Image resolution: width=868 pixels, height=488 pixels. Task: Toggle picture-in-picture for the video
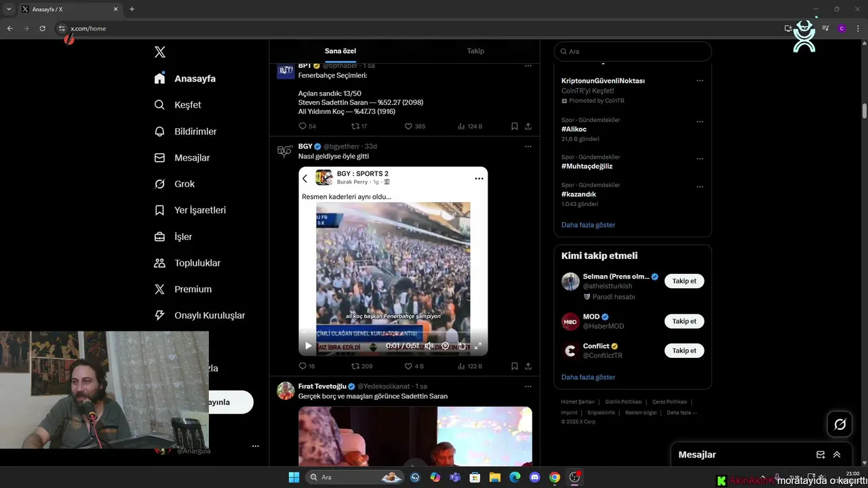(x=462, y=346)
